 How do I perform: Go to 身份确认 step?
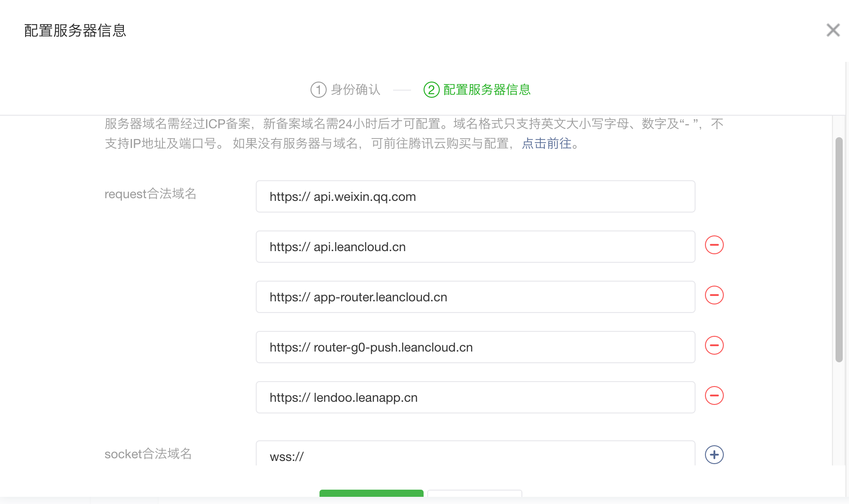coord(355,90)
